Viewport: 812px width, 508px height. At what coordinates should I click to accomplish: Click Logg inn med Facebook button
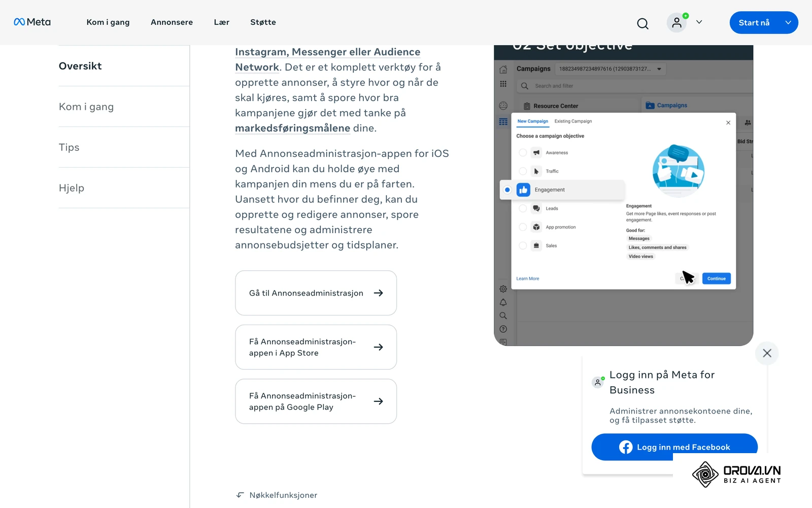tap(674, 447)
